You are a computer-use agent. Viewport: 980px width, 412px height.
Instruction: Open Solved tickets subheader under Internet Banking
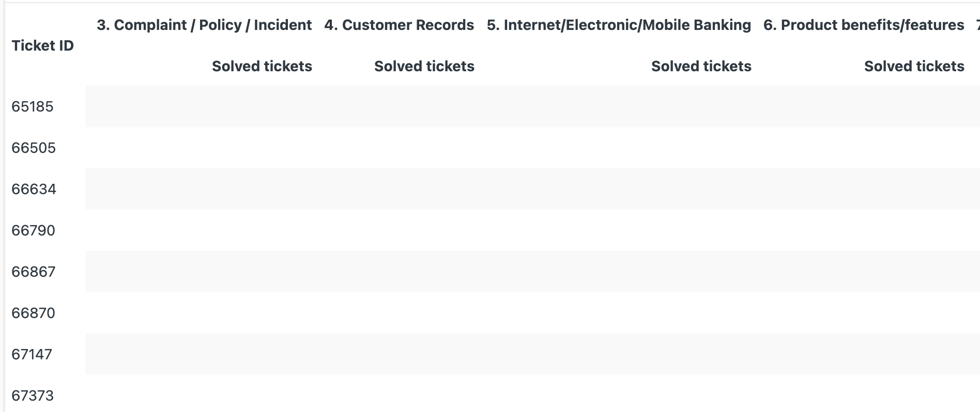pos(701,66)
